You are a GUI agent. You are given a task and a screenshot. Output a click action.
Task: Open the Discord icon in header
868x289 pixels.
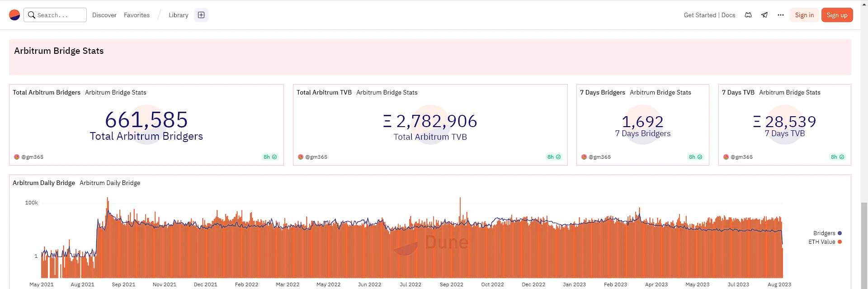[748, 15]
